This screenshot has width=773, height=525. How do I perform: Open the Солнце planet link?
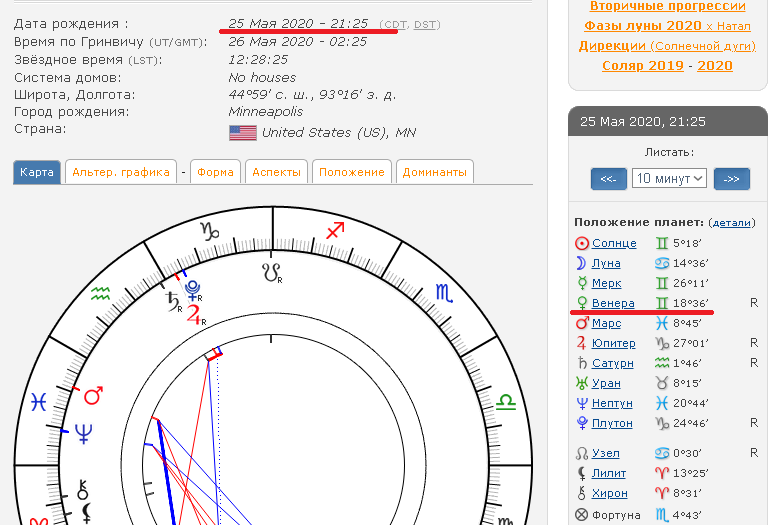tap(614, 243)
